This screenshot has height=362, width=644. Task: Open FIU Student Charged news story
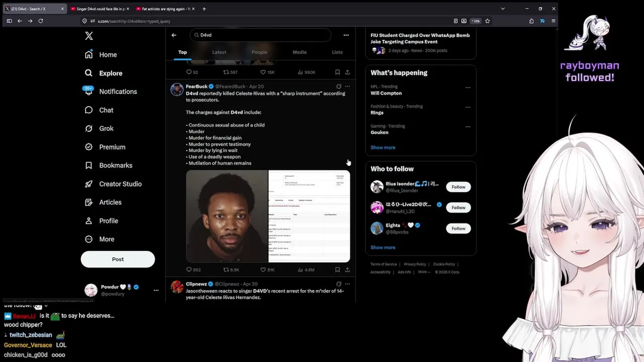coord(420,39)
